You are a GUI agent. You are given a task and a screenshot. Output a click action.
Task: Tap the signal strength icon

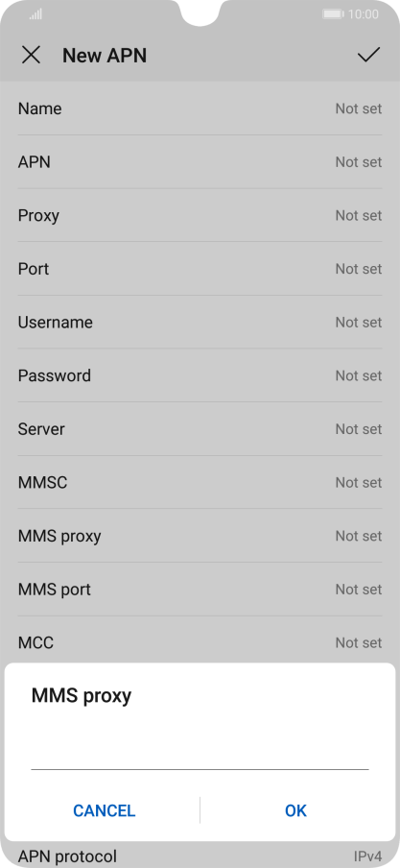(35, 14)
